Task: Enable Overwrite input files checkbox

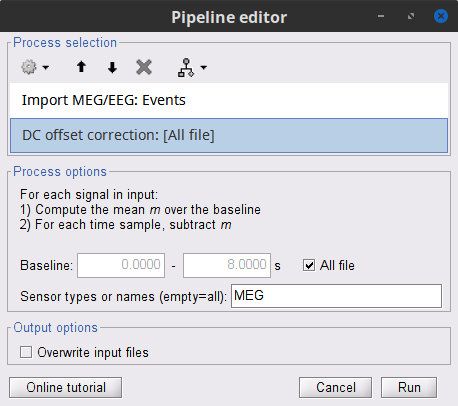Action: 26,352
